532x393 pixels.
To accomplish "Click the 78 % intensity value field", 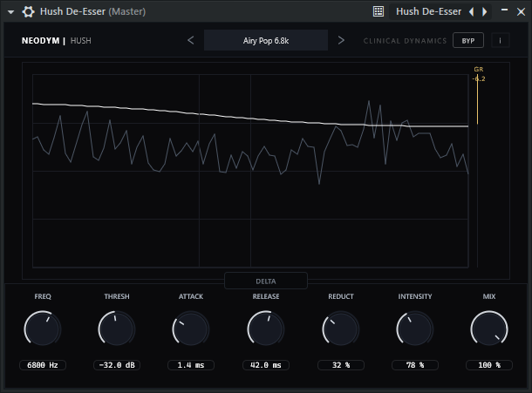I will tap(415, 365).
